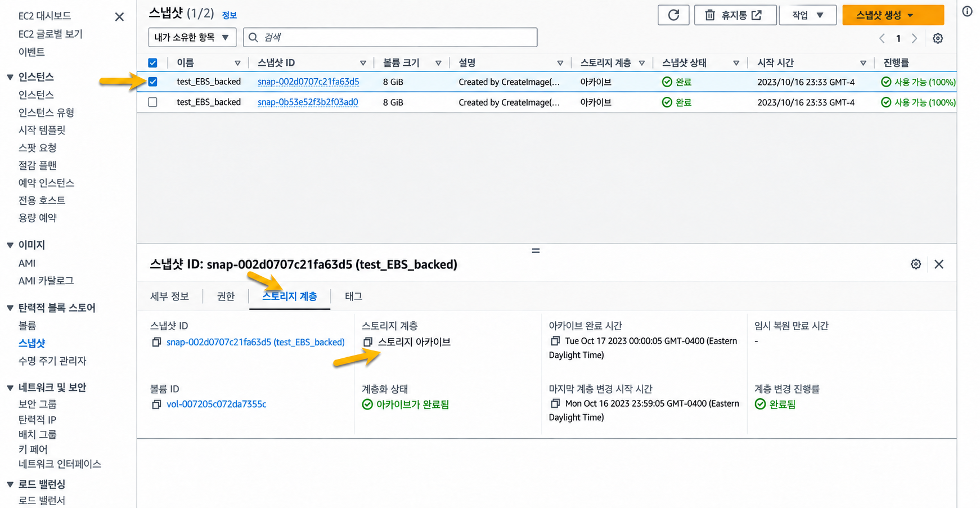Open volume link vol-007205c072da7355c
The image size is (980, 508).
[x=217, y=404]
